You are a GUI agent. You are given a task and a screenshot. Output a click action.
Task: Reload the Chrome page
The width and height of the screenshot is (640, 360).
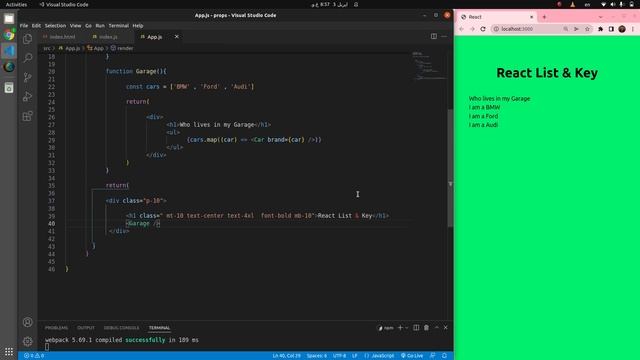483,29
